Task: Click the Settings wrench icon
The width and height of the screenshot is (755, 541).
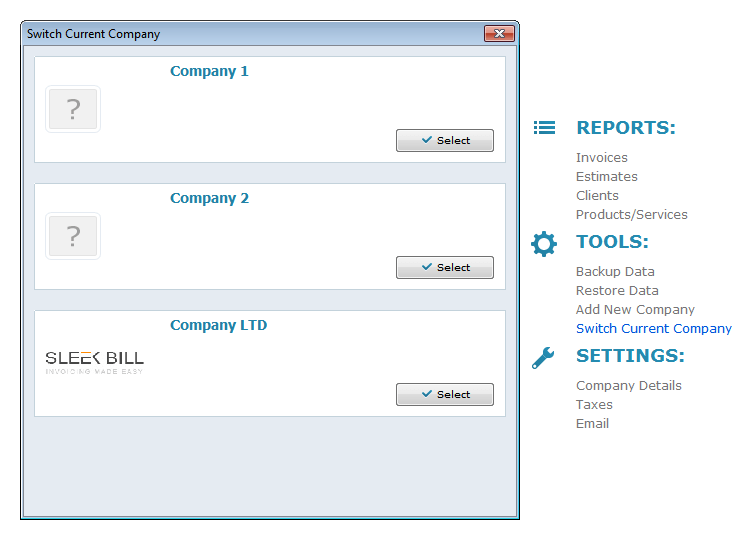Action: (543, 358)
